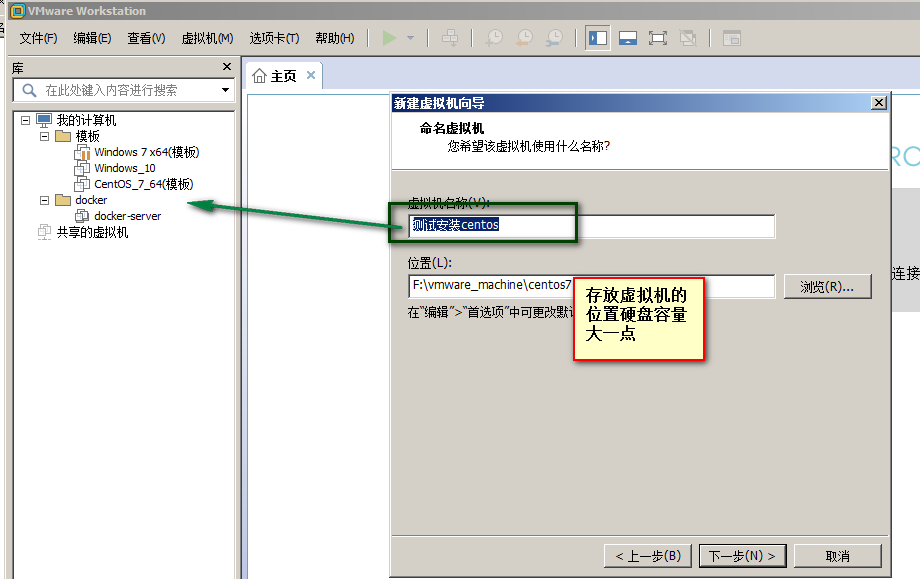This screenshot has width=920, height=579.
Task: Click the 浏览(R)... button
Action: (827, 287)
